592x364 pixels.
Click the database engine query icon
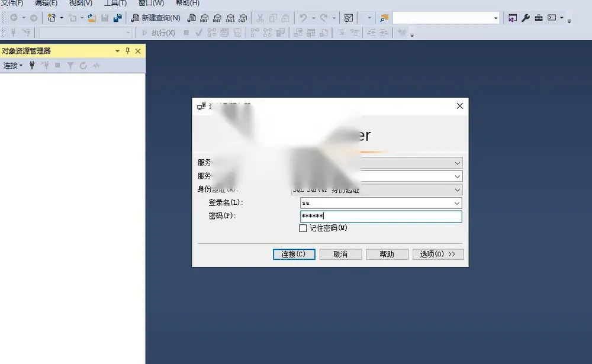pyautogui.click(x=192, y=18)
